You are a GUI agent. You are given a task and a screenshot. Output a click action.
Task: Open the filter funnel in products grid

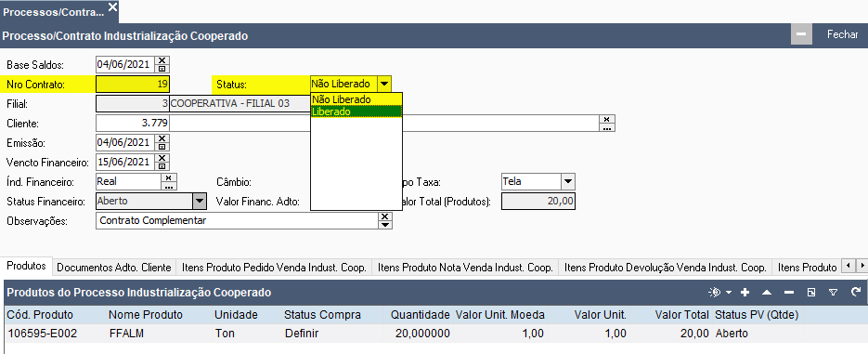[833, 292]
